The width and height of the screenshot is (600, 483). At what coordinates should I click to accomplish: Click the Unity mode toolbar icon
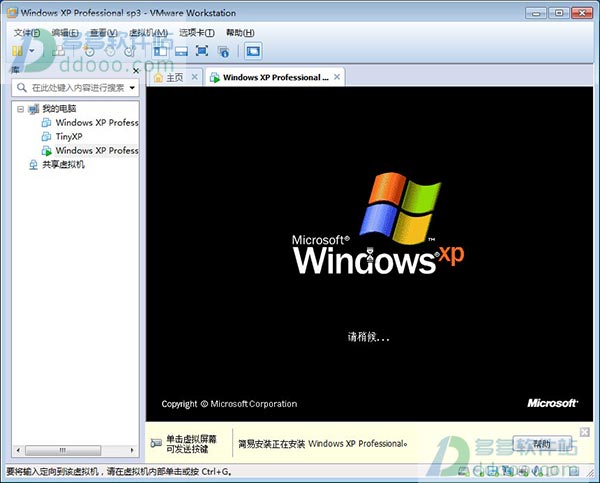point(223,52)
